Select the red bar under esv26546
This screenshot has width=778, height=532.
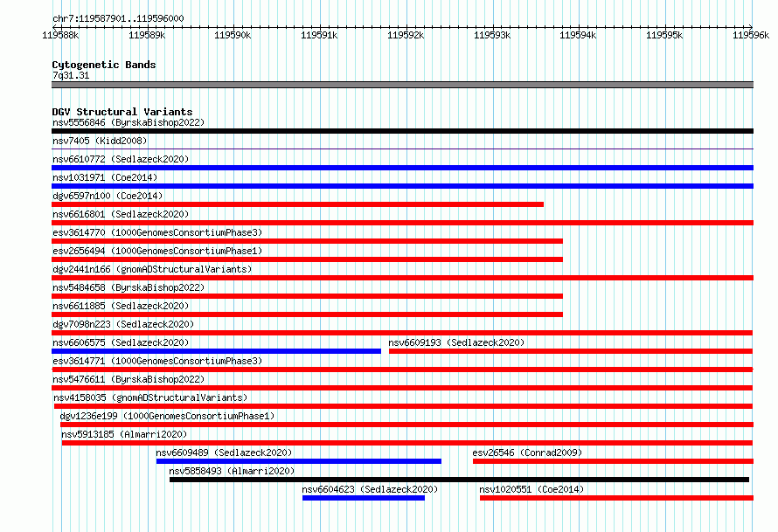(614, 461)
